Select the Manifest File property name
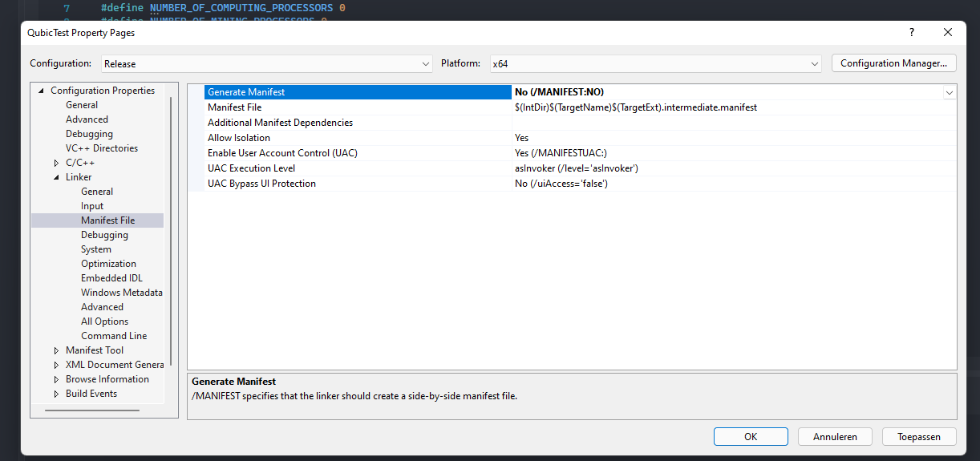The height and width of the screenshot is (461, 980). click(x=235, y=107)
